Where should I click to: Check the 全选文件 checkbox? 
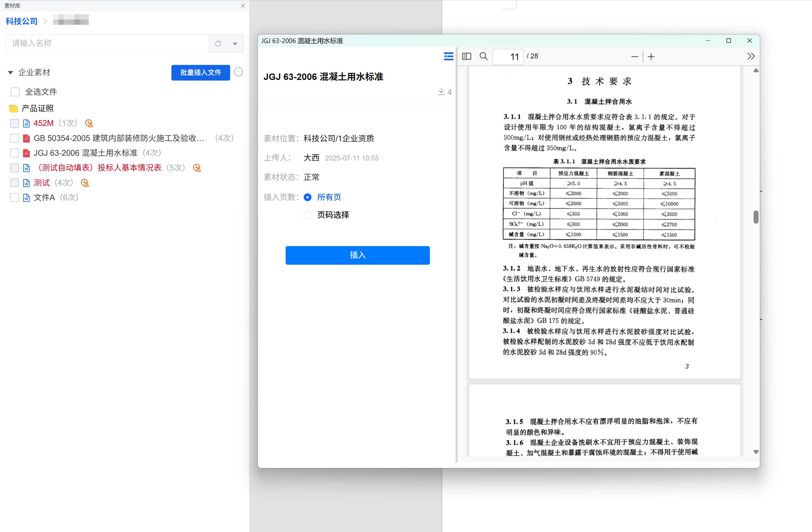click(15, 92)
